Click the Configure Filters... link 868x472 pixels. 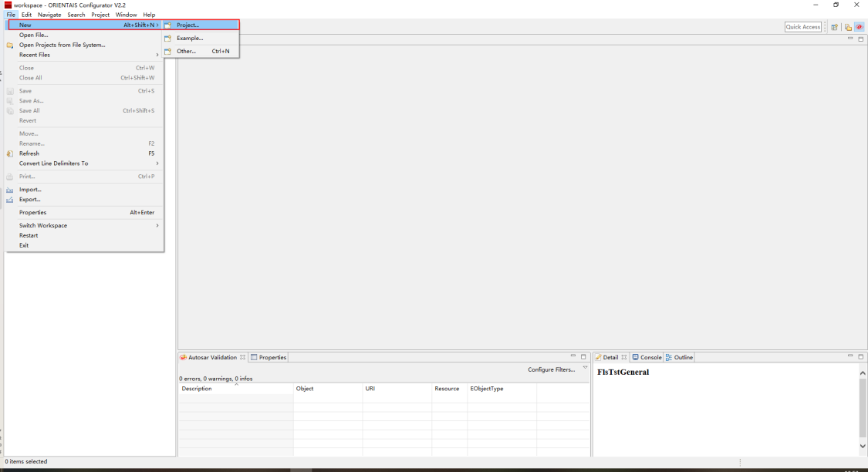551,369
